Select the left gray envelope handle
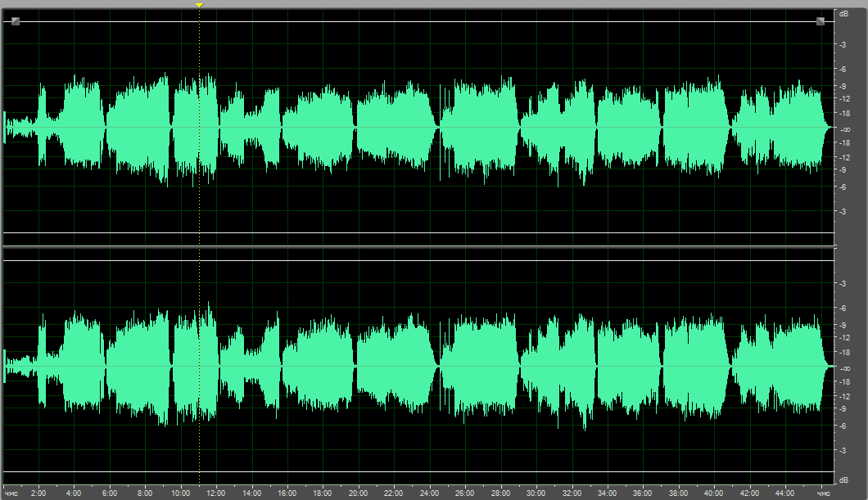This screenshot has height=500, width=868. (x=16, y=21)
